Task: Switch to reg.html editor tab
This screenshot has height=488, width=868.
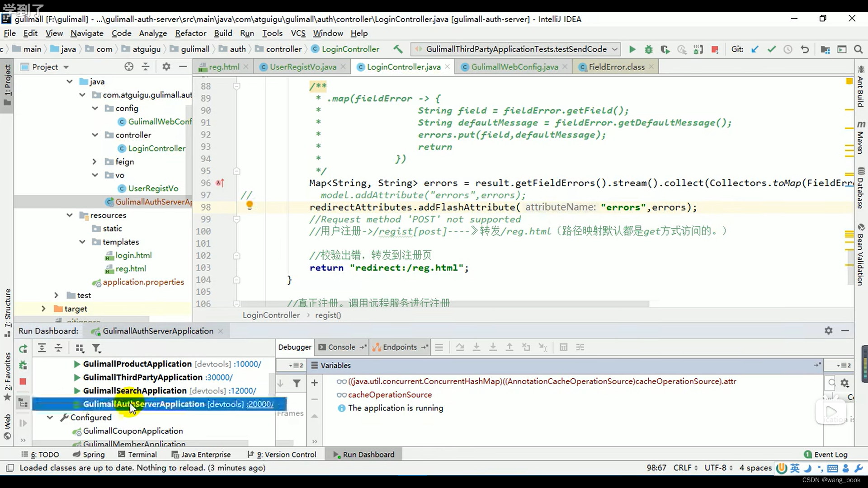Action: coord(224,67)
